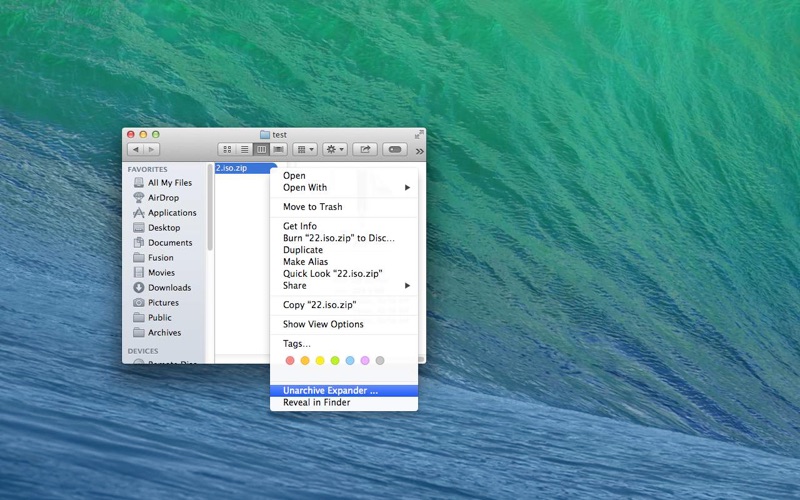Image resolution: width=800 pixels, height=500 pixels.
Task: Go back with the left arrow
Action: tap(136, 149)
